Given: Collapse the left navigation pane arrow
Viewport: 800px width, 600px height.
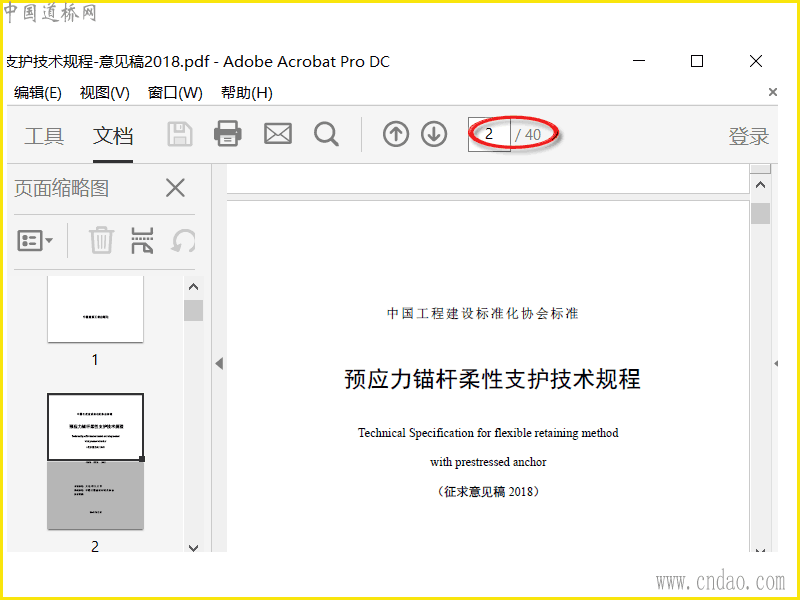Looking at the screenshot, I should point(219,364).
